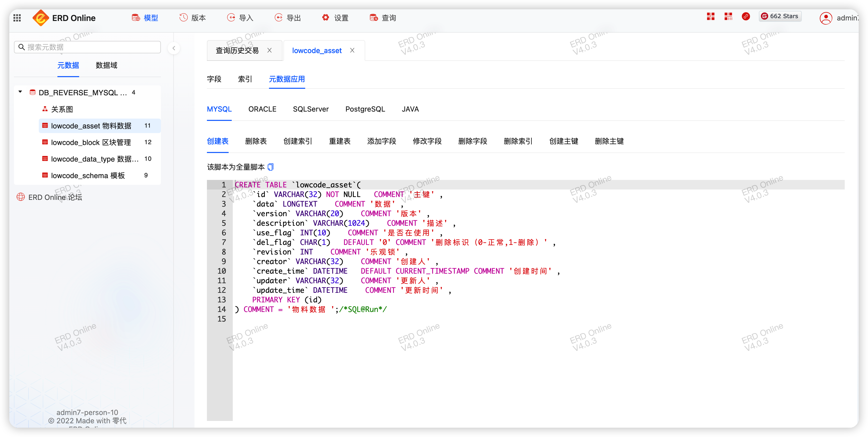Click 创建索引 button in toolbar
Image resolution: width=868 pixels, height=437 pixels.
(x=298, y=141)
